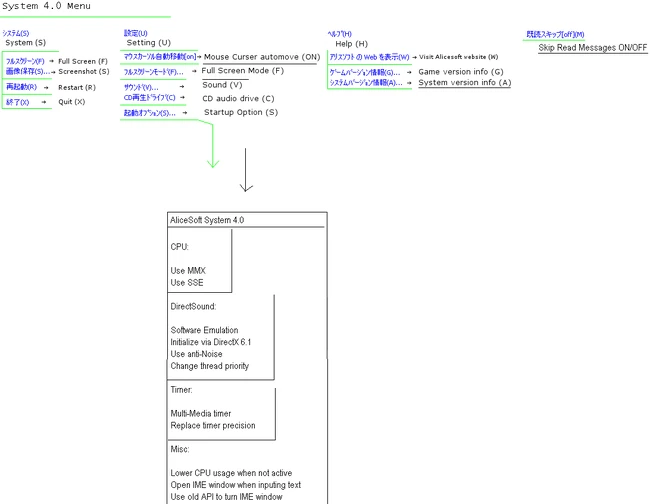Select the 'Replace timer precision' option
Image resolution: width=650 pixels, height=504 pixels.
(213, 426)
